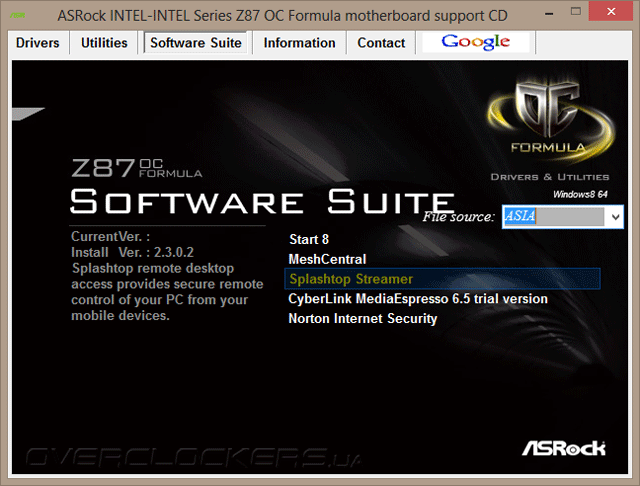Click the ASRock title bar icon

tap(18, 16)
